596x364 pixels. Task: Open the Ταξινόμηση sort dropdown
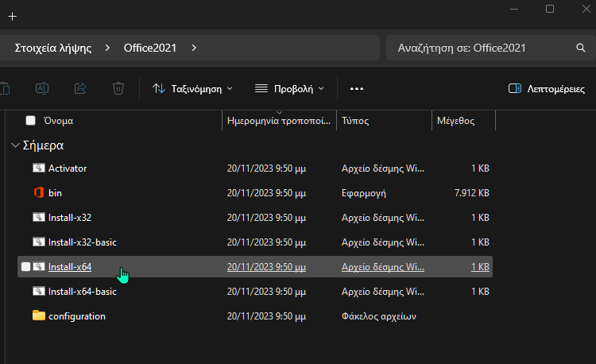tap(192, 88)
